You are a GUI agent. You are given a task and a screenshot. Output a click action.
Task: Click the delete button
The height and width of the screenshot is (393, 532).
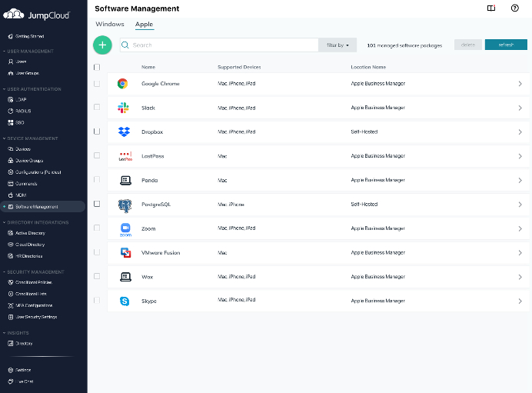467,45
